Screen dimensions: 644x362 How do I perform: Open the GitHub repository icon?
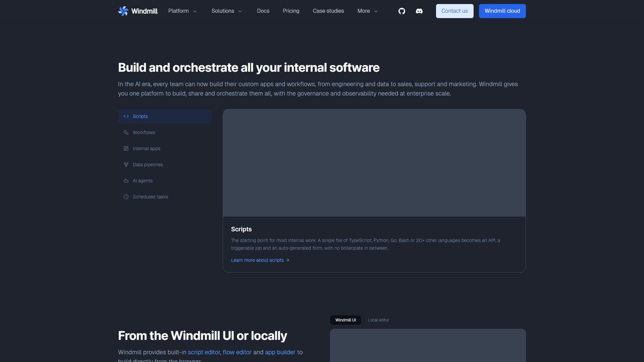tap(402, 11)
